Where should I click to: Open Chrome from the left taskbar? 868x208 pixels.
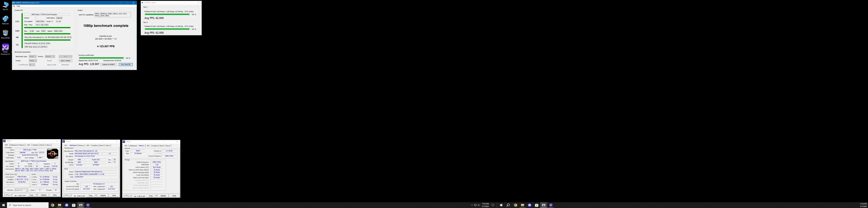point(52,205)
